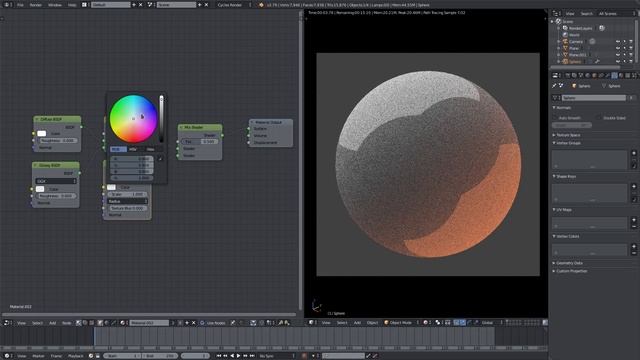Select HSV tab in color picker
The image size is (640, 360).
coord(133,149)
